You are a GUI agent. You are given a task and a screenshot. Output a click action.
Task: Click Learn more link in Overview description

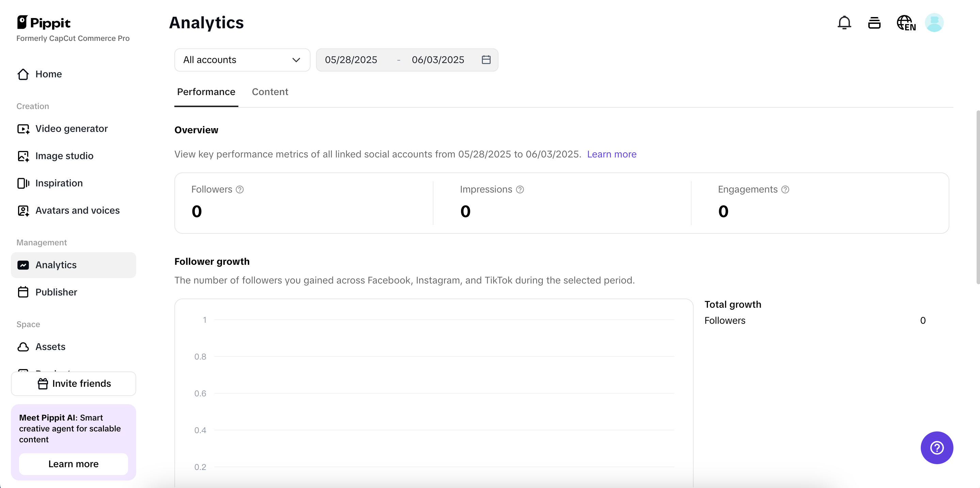pyautogui.click(x=611, y=154)
